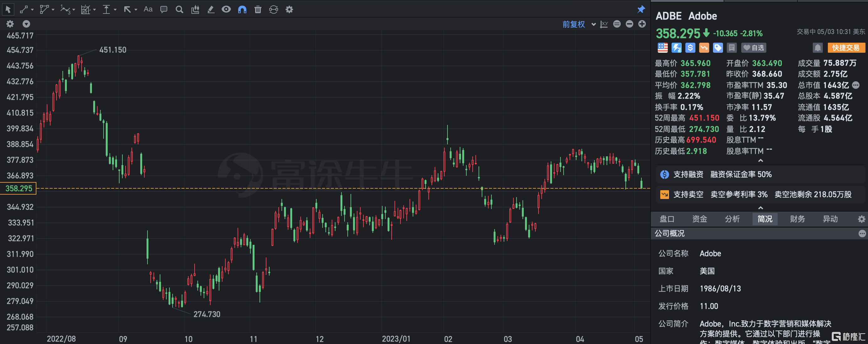Viewport: 868px width, 344px height.
Task: Select the trend line drawing tool
Action: (24, 9)
